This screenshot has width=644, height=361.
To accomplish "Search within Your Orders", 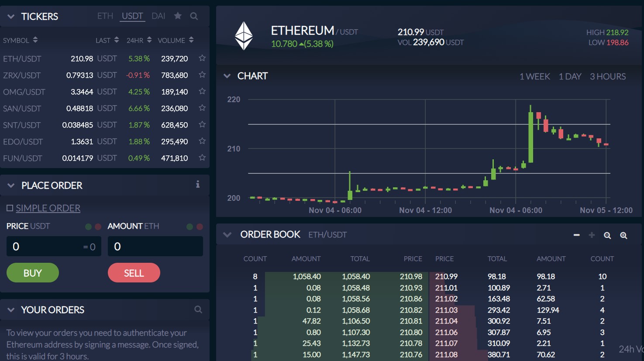I will pyautogui.click(x=198, y=309).
